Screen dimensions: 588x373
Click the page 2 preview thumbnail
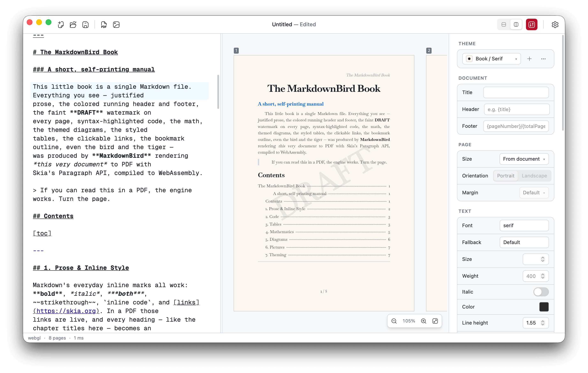437,183
